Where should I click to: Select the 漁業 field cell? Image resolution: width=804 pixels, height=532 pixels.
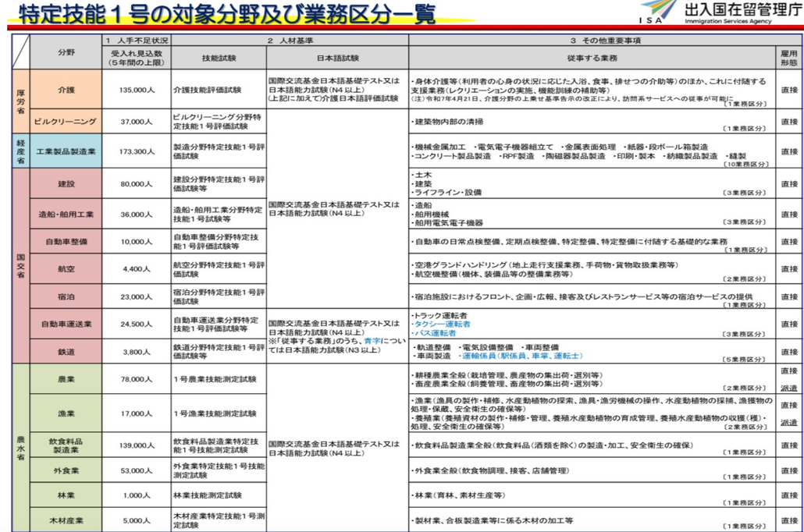[66, 413]
